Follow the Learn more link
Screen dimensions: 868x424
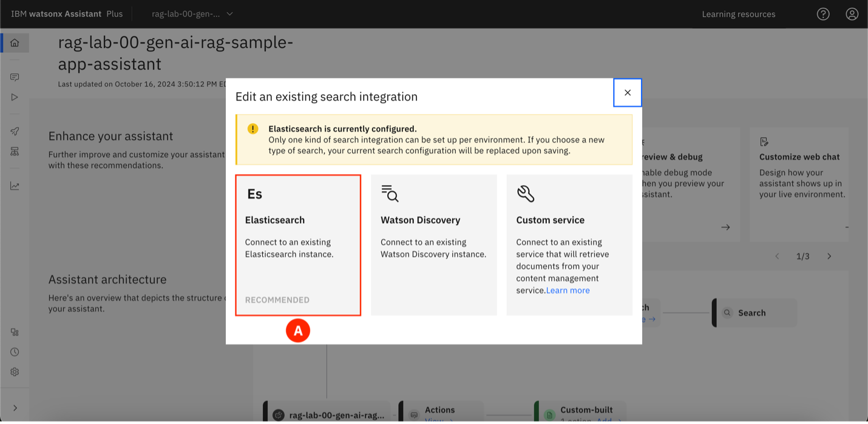pos(568,291)
